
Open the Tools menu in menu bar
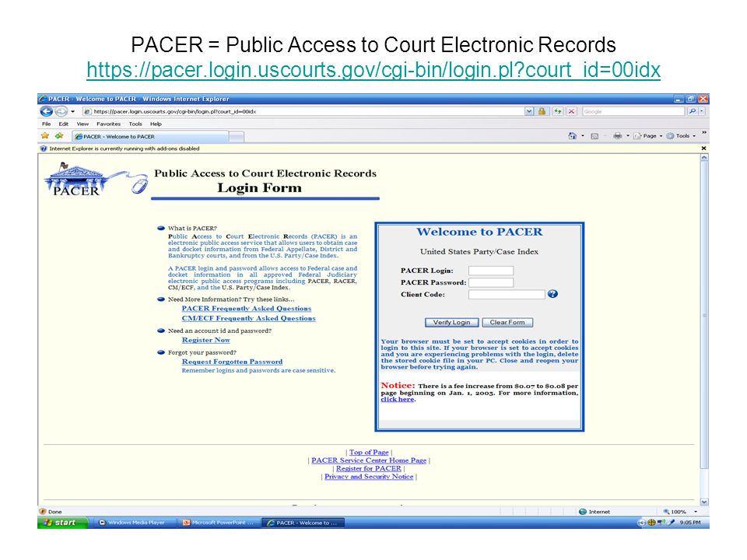(135, 124)
